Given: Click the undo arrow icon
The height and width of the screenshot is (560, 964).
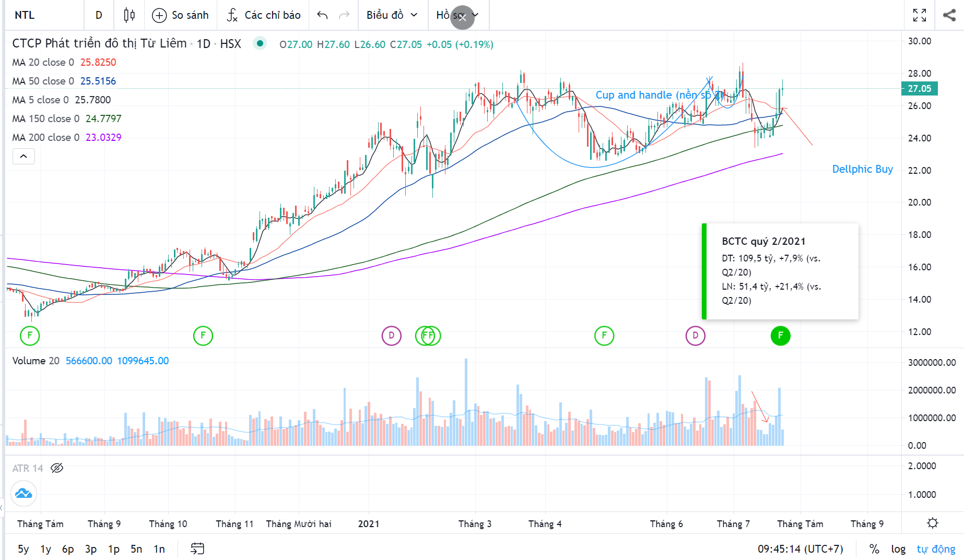Looking at the screenshot, I should tap(322, 15).
